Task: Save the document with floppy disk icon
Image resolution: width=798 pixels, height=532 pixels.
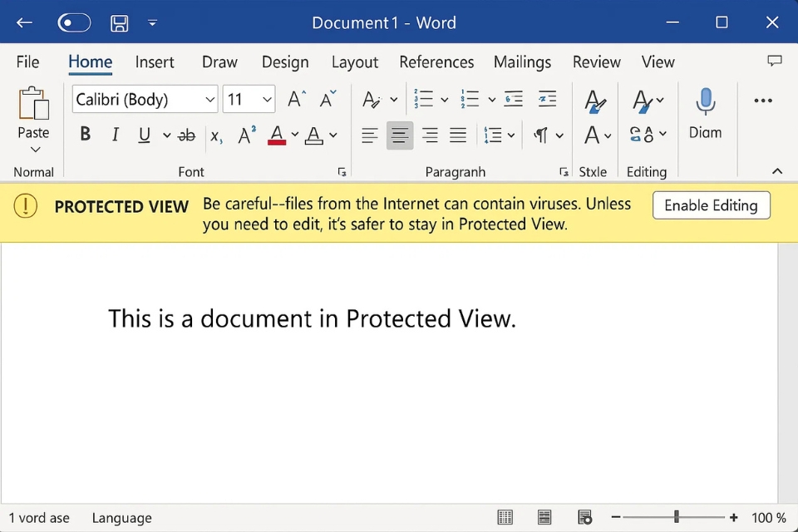Action: coord(120,22)
